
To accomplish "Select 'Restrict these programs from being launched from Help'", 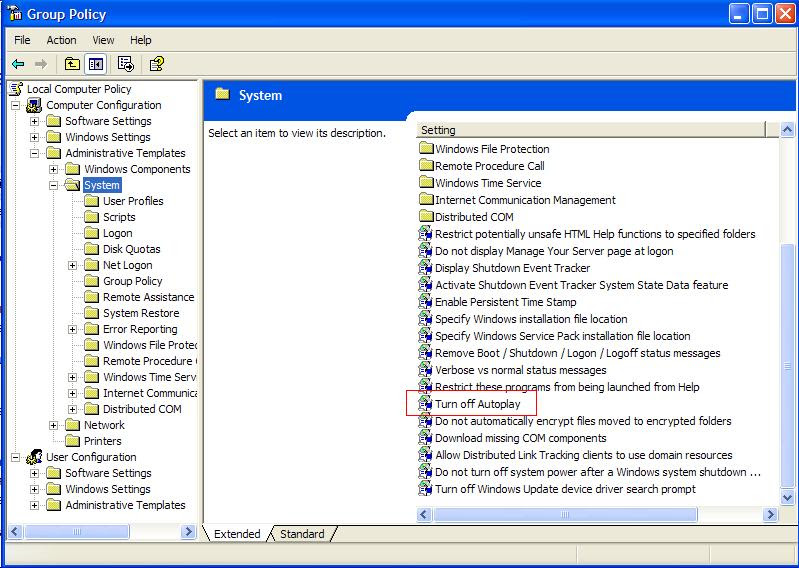I will [567, 387].
